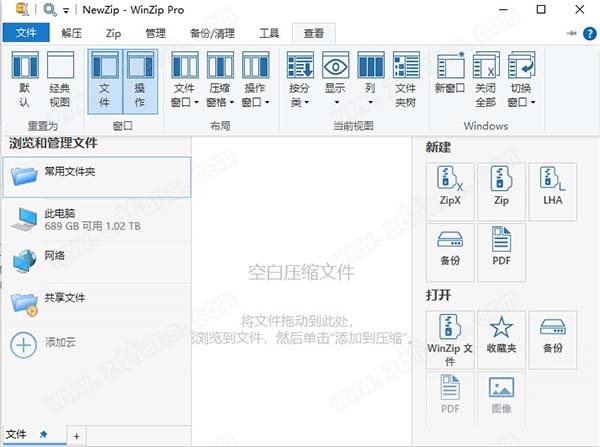Viewport: 600px width, 447px height.
Task: Open the 显示 eye icon dropdown
Action: (336, 80)
